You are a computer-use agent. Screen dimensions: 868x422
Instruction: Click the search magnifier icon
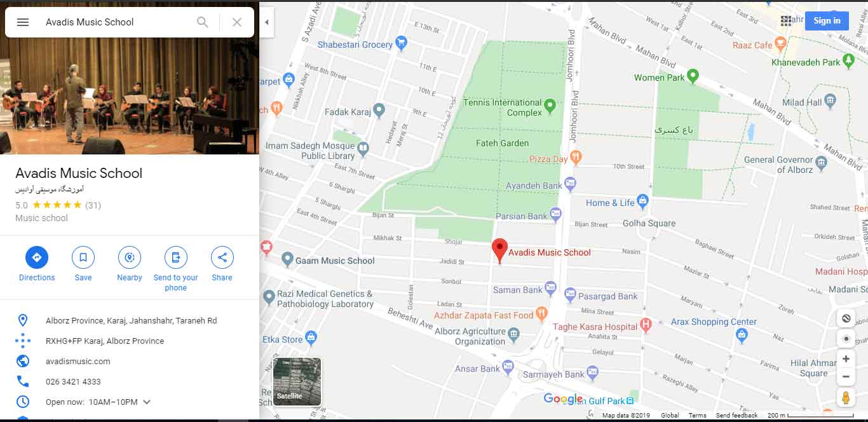point(203,22)
